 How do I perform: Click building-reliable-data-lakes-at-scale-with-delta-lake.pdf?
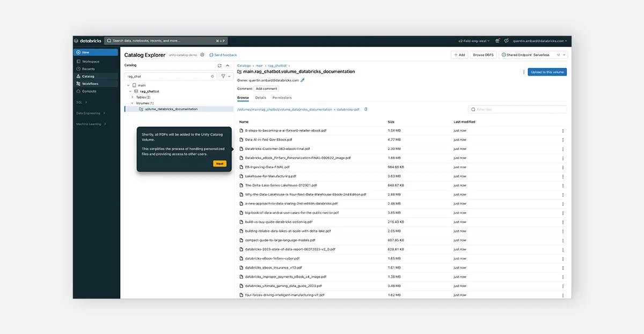pos(288,231)
